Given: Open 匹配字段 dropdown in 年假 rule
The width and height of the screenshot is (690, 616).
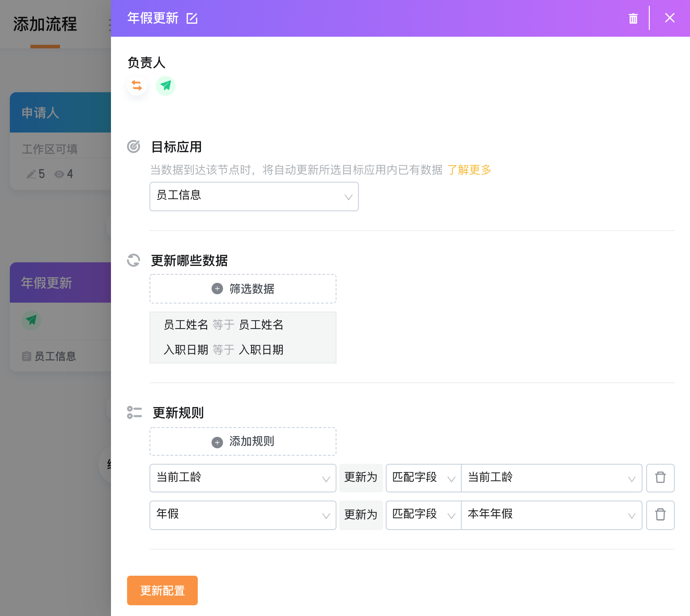Looking at the screenshot, I should [424, 515].
